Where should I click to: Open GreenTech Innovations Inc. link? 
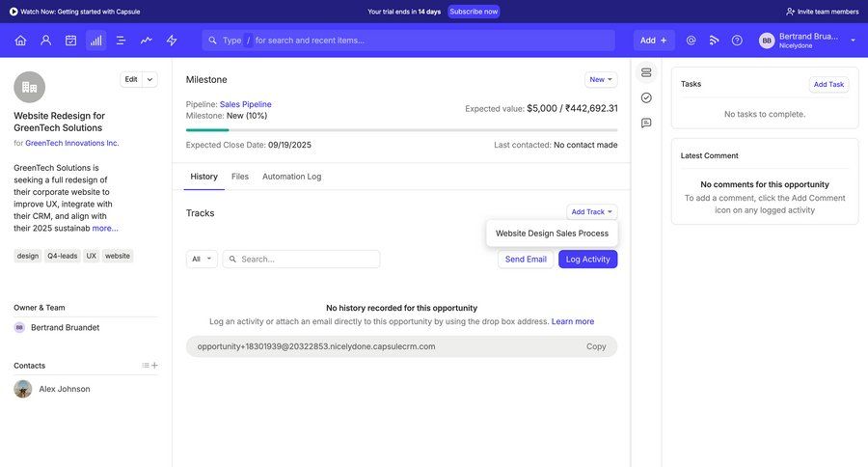72,143
